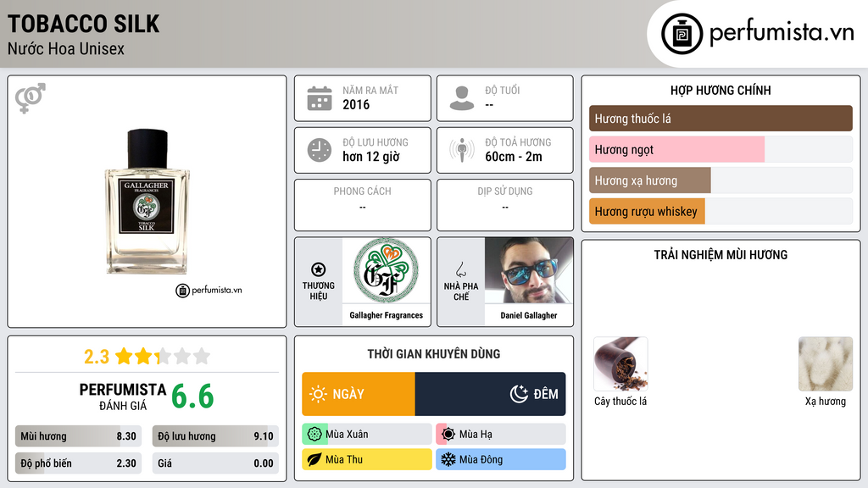Click the perfumista.vn bottle logo icon
Screen dimensions: 868x488
pos(682,34)
